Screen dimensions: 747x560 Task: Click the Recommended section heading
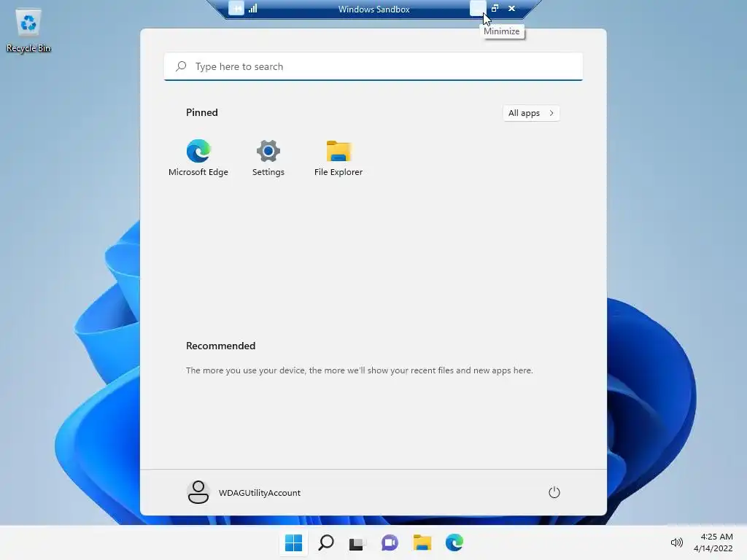[x=220, y=346]
